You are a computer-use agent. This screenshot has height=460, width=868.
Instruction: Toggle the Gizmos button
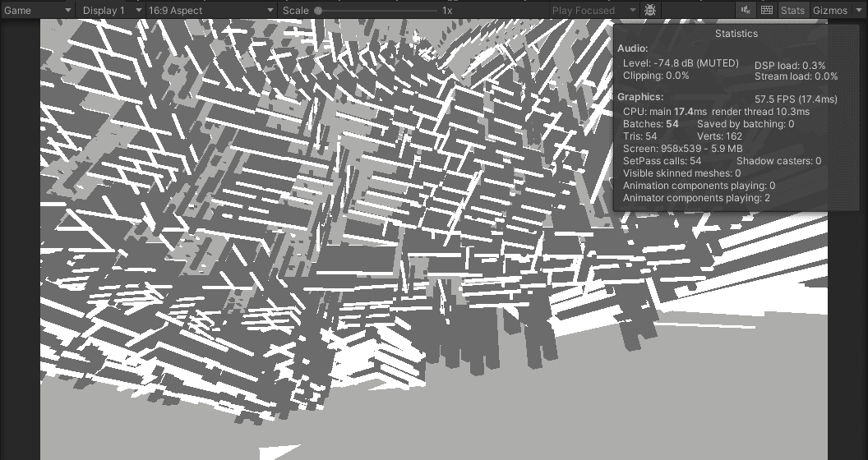(x=830, y=10)
